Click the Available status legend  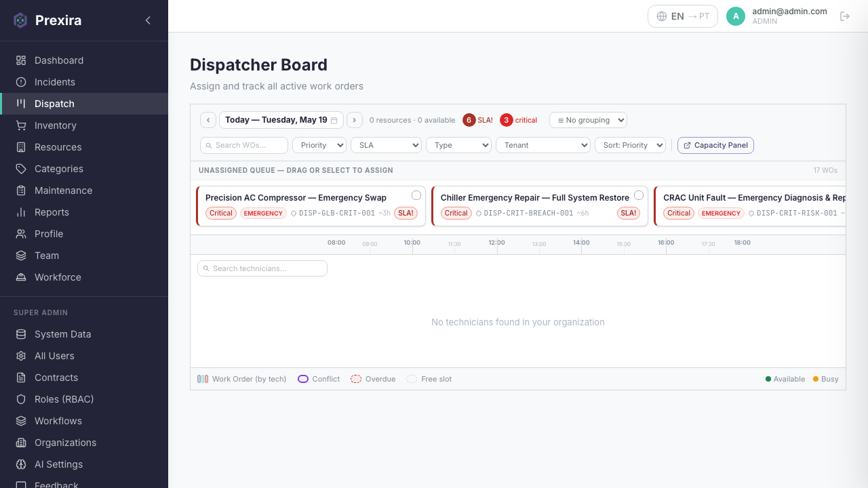point(785,379)
